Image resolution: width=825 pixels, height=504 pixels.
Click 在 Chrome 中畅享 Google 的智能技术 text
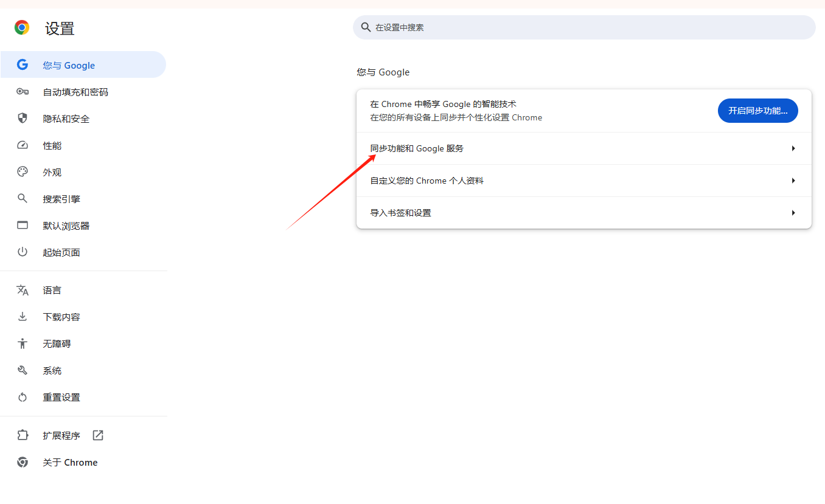(x=443, y=104)
